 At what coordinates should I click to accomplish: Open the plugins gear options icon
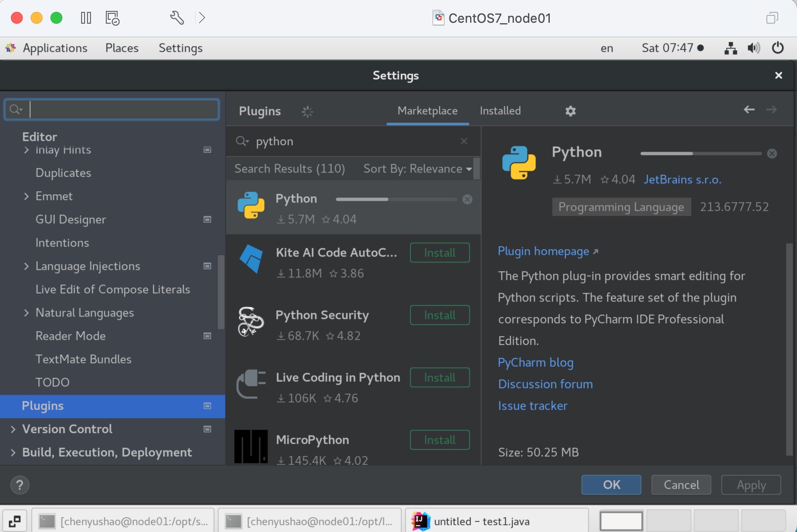click(x=571, y=111)
